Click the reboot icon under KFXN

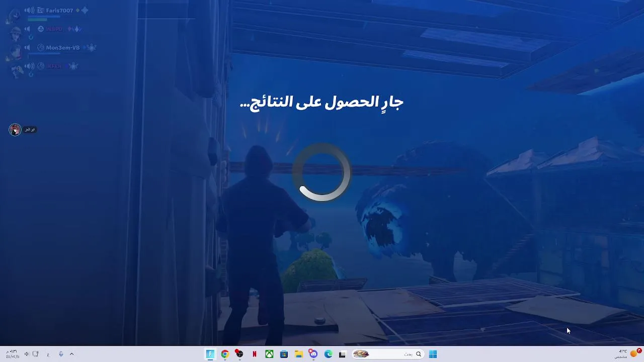tap(31, 74)
